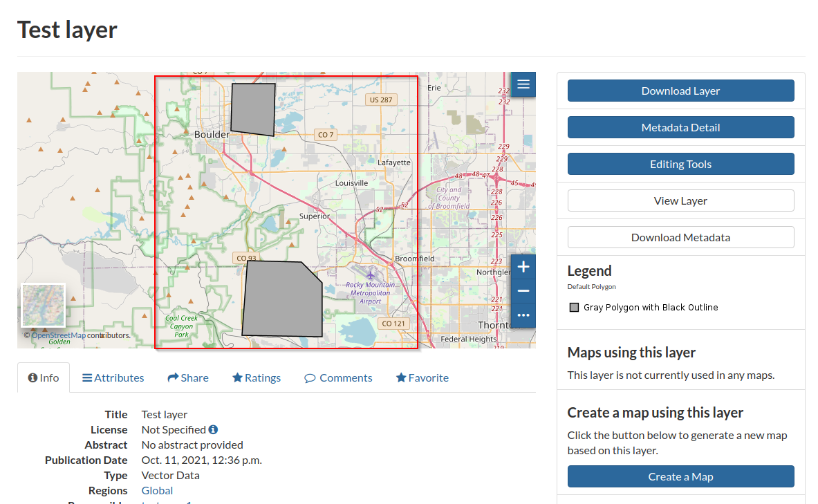Switch to the Info tab
818x504 pixels.
[x=44, y=377]
